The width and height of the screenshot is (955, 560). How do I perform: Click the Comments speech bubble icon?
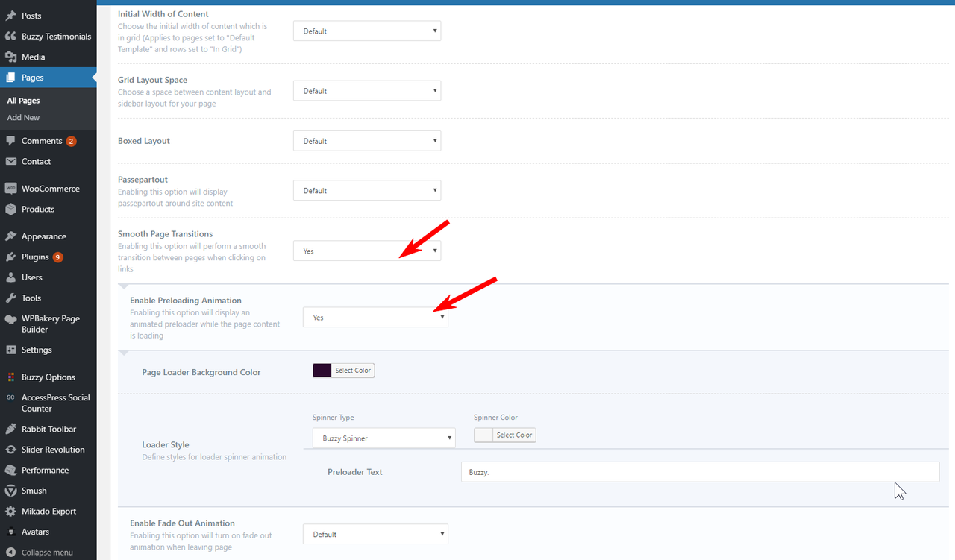pyautogui.click(x=10, y=141)
